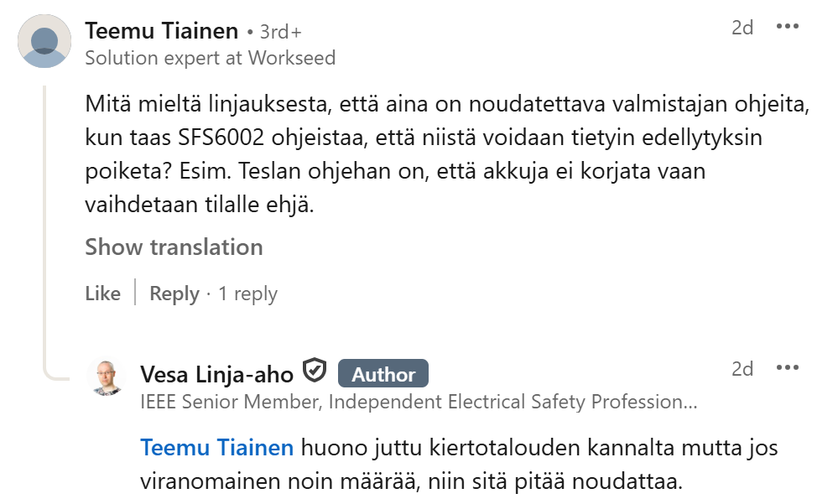Viewport: 838px width, 504px height.
Task: Click the 2d timestamp on Teemu's comment
Action: coord(742,27)
